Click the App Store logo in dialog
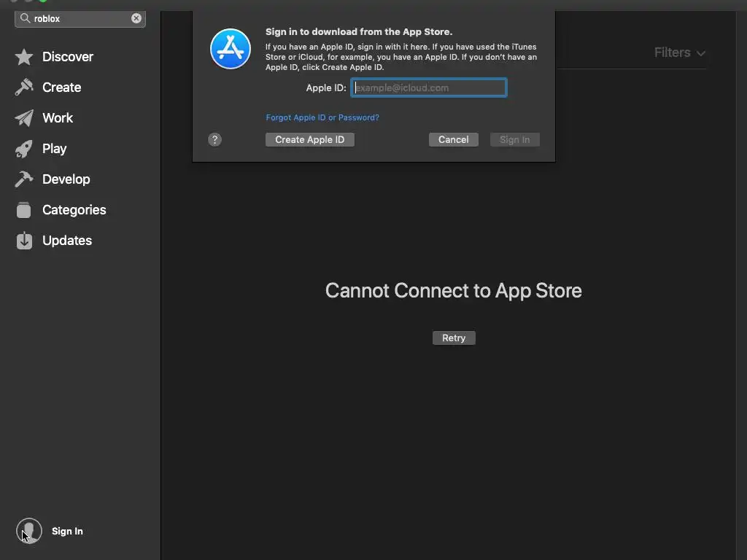This screenshot has height=560, width=747. (x=231, y=49)
